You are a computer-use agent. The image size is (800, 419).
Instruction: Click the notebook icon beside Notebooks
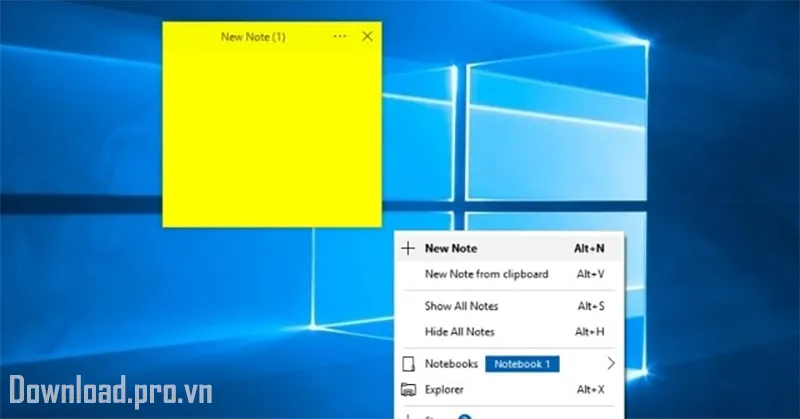pyautogui.click(x=408, y=364)
